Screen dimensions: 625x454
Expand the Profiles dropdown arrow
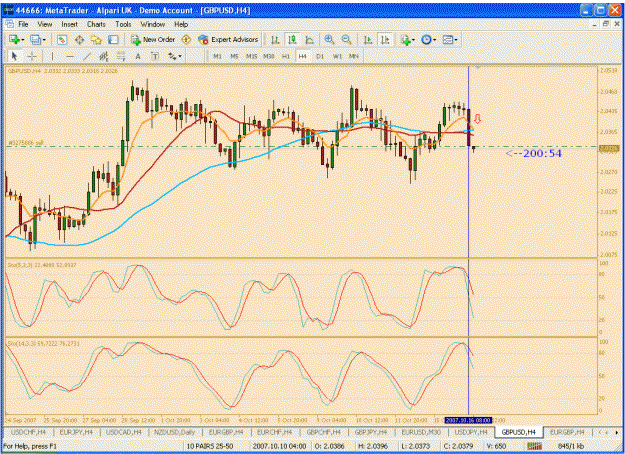(x=44, y=40)
